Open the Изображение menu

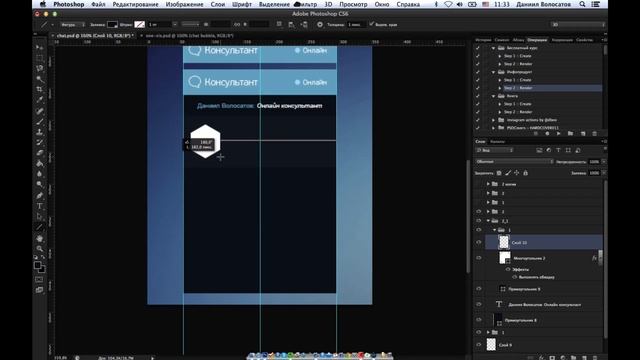[184, 4]
